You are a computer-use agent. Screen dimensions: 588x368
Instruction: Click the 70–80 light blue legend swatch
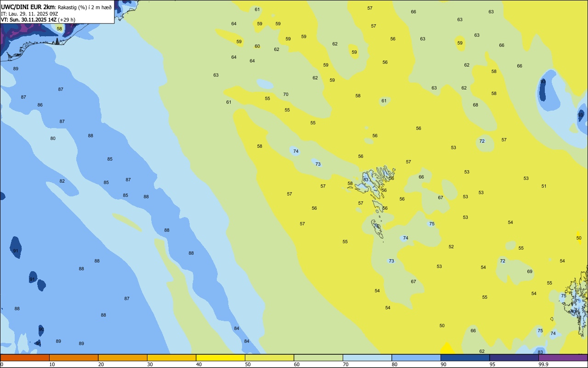[x=367, y=357]
